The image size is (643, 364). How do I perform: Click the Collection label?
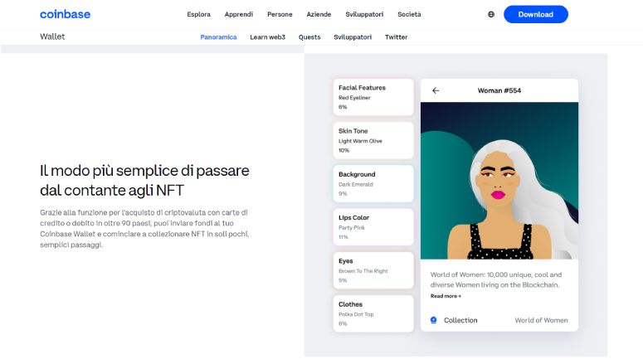coord(460,320)
